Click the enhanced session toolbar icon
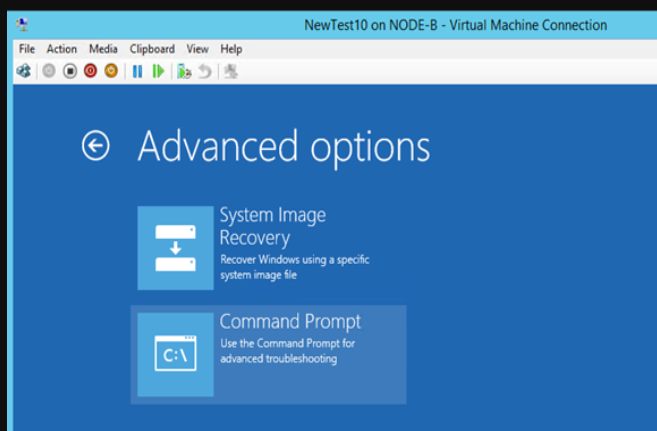Screen dimensions: 657x431 tap(231, 72)
